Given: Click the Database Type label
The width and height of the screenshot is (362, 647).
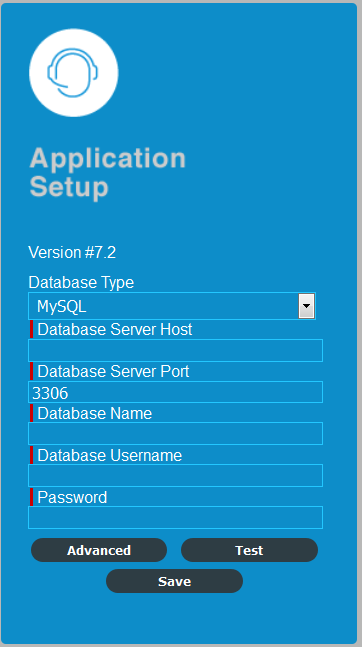Looking at the screenshot, I should (81, 283).
